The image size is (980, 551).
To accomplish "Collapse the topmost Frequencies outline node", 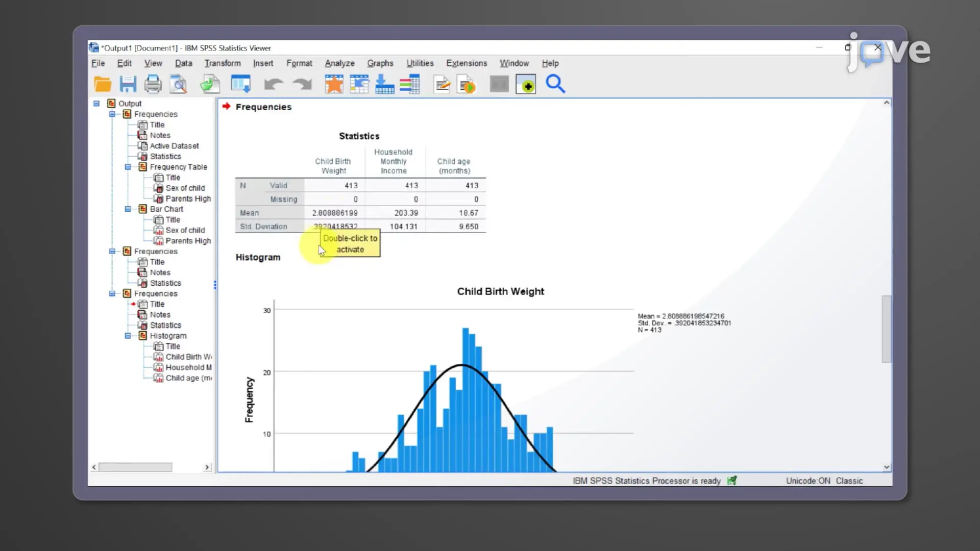I will pyautogui.click(x=112, y=114).
